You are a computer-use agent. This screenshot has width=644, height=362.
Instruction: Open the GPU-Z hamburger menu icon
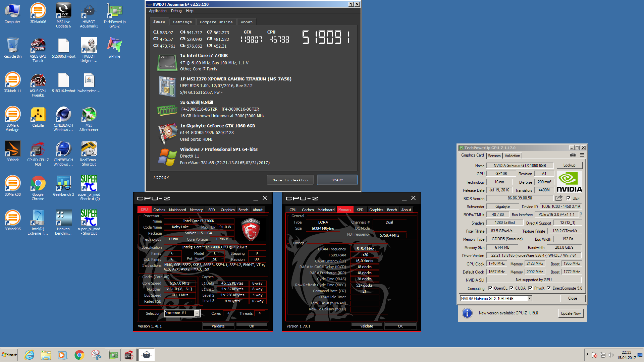pos(582,155)
